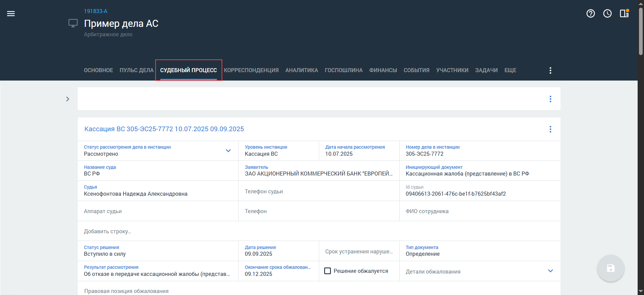The image size is (644, 295).
Task: Click the Уровень инстанции field Кассация ВС
Action: tap(279, 151)
